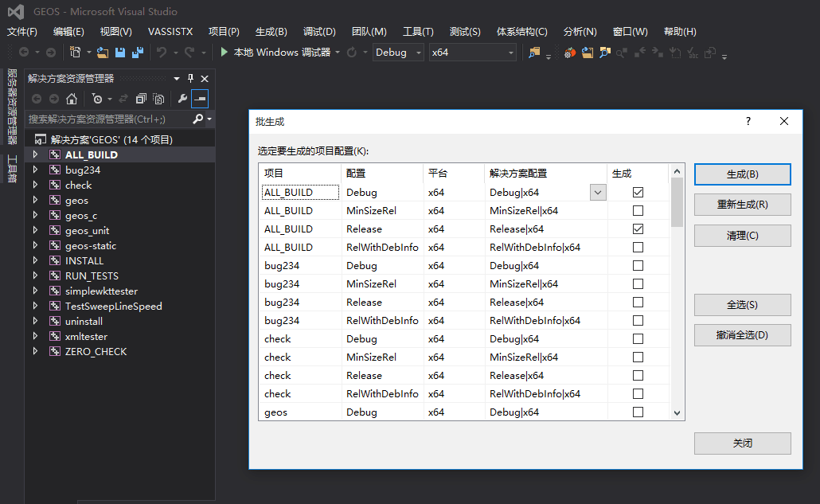Expand the bug234 project node
Viewport: 820px width, 504px height.
pyautogui.click(x=35, y=170)
